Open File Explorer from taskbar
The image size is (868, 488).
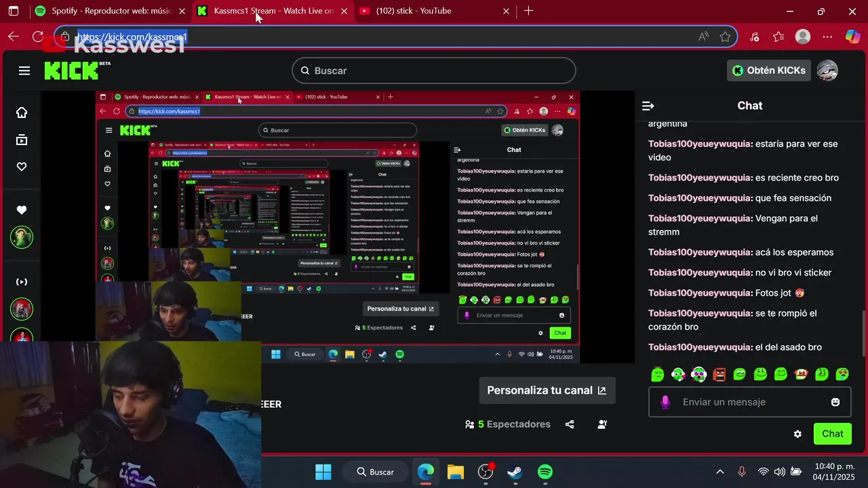tap(456, 472)
